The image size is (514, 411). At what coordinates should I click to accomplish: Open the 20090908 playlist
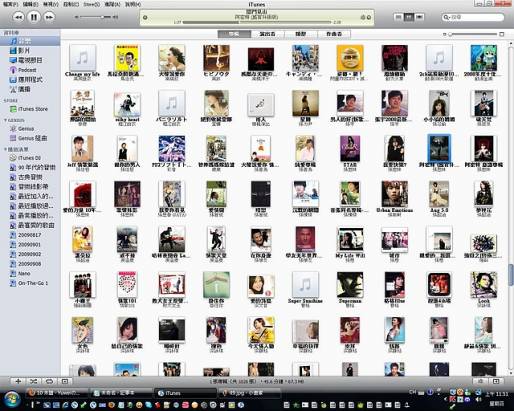coord(30,264)
